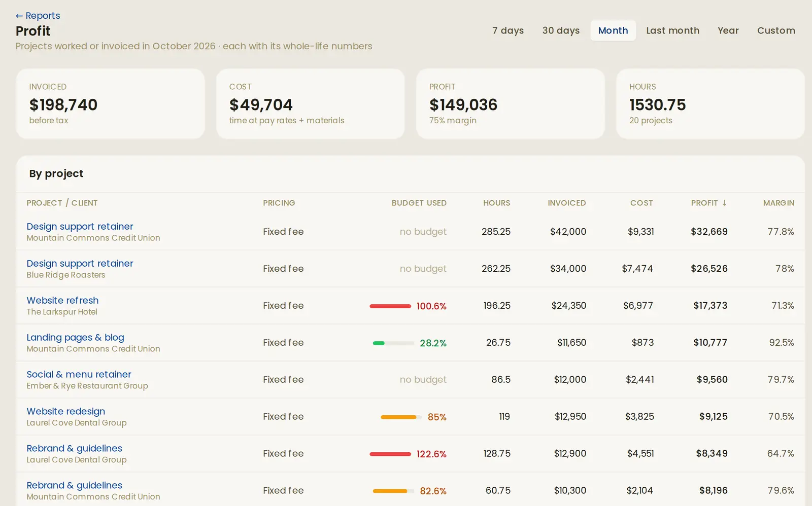
Task: Go back to Reports
Action: pyautogui.click(x=38, y=16)
